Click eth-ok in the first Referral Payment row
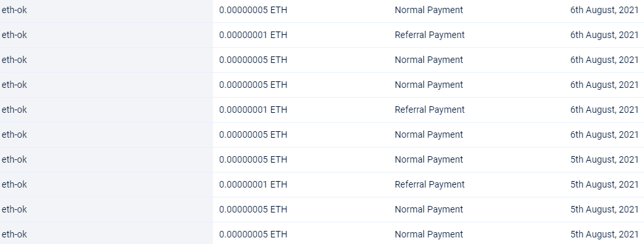The height and width of the screenshot is (244, 644). tap(14, 35)
